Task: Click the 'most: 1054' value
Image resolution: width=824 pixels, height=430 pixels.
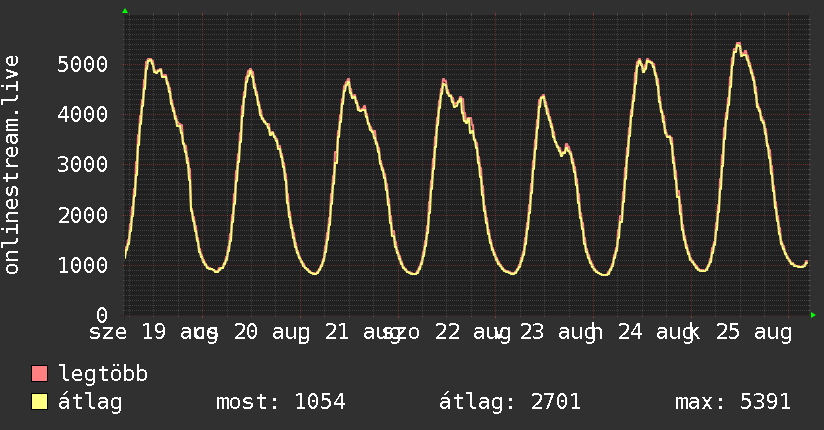Action: 281,402
